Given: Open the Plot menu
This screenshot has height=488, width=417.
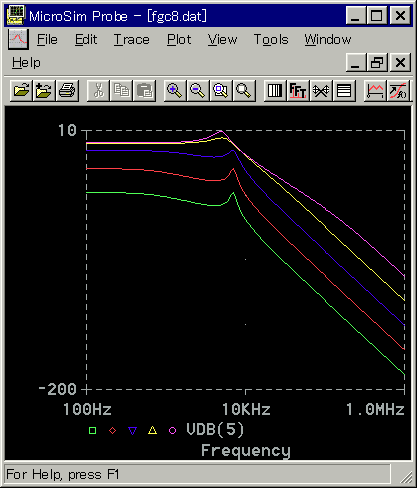Looking at the screenshot, I should point(179,40).
